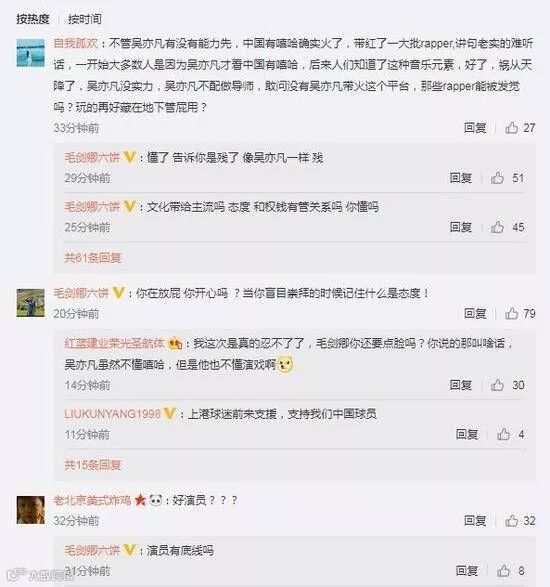Open 红蓝建业荣光圣航体 profile link
550x587 pixels.
[115, 343]
